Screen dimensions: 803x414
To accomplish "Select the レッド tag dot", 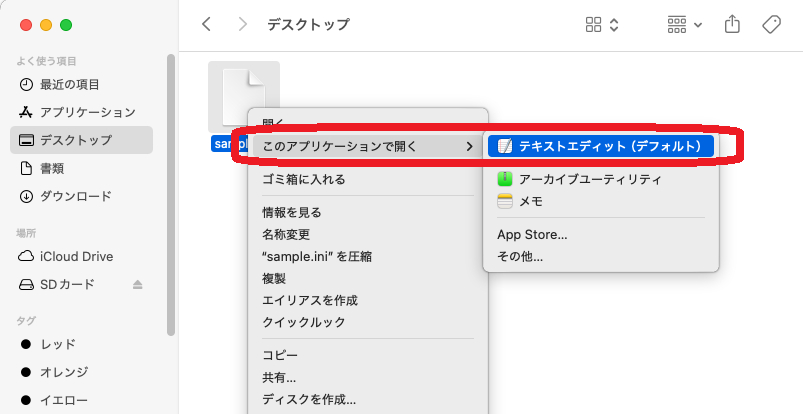I will [x=26, y=344].
